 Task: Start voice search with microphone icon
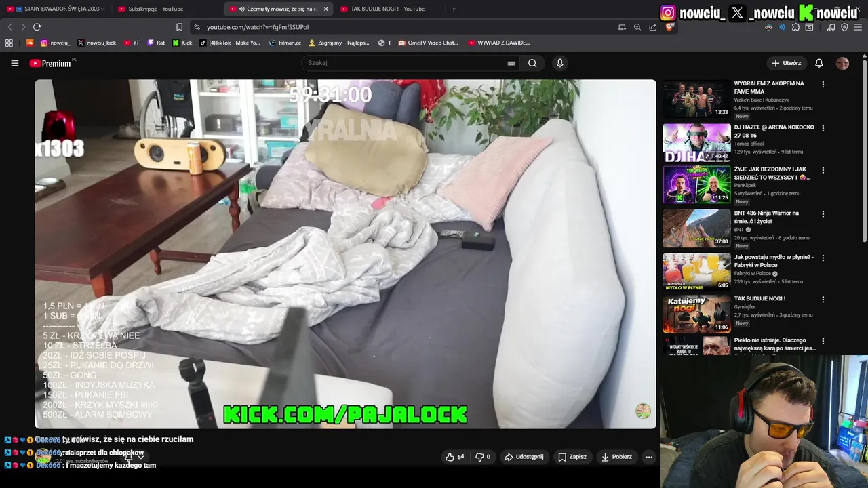point(559,63)
